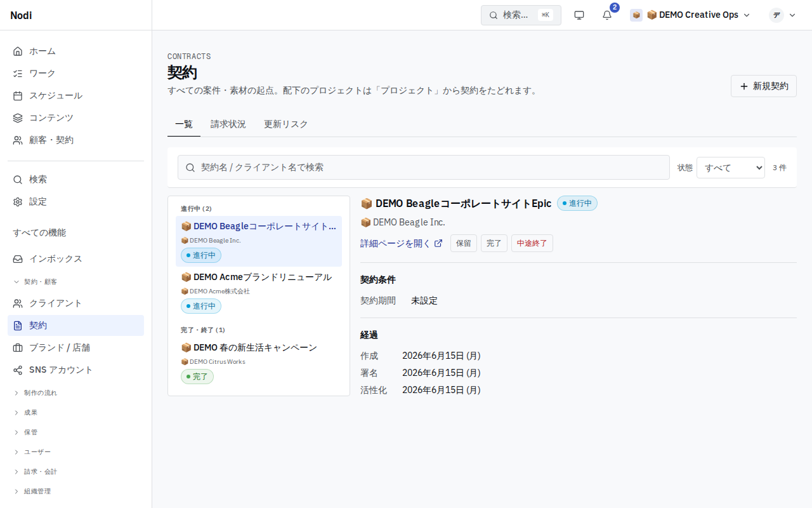Expand the 請求・会計 section

click(75, 472)
